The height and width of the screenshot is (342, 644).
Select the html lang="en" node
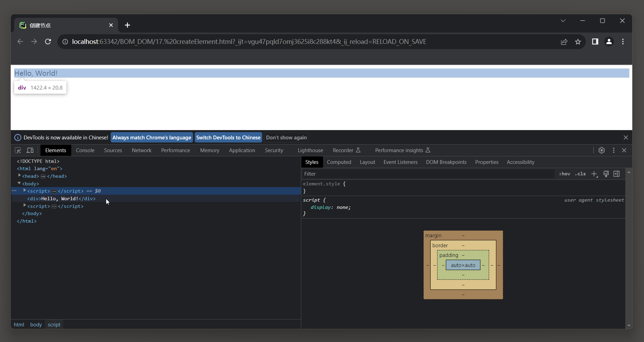pos(40,168)
